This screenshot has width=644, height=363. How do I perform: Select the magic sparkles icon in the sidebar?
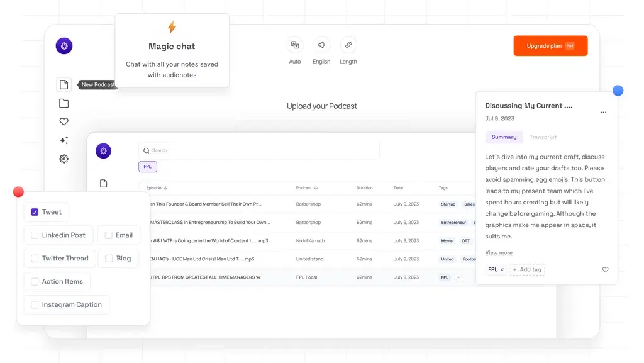pyautogui.click(x=64, y=140)
